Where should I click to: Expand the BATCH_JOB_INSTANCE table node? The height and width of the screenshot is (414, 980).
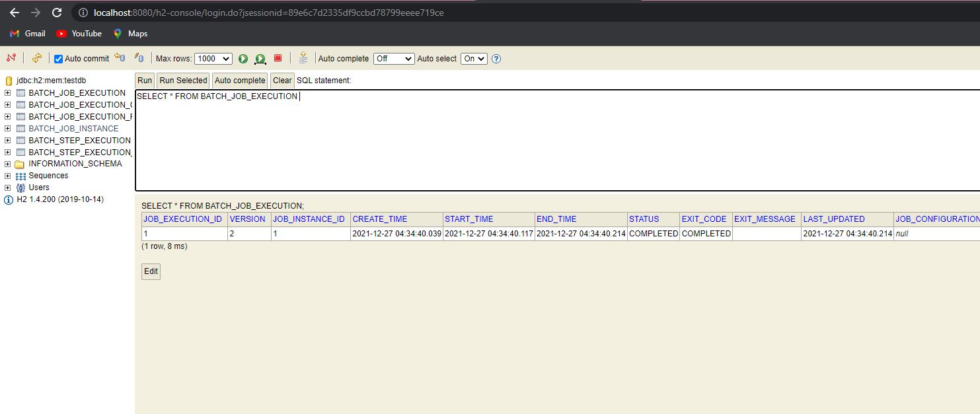(8, 129)
